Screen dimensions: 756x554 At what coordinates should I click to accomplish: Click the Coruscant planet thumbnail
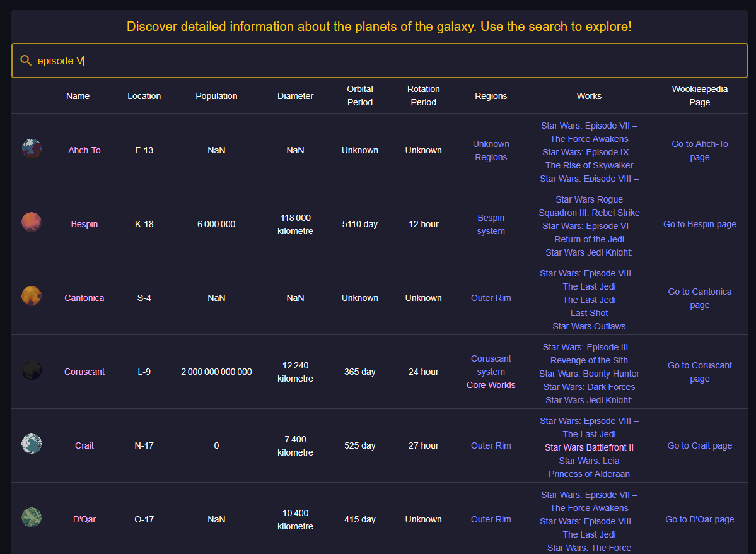(32, 370)
